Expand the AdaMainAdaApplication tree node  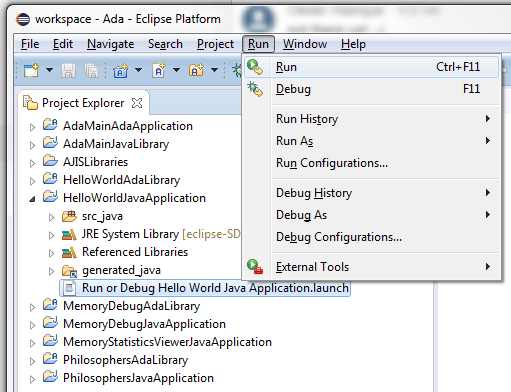pos(32,127)
